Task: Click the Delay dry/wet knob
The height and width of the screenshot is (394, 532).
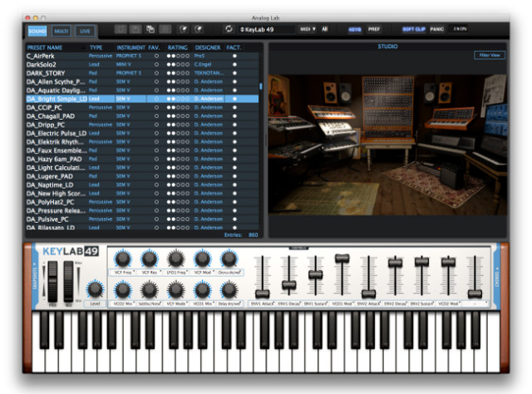Action: pos(229,290)
